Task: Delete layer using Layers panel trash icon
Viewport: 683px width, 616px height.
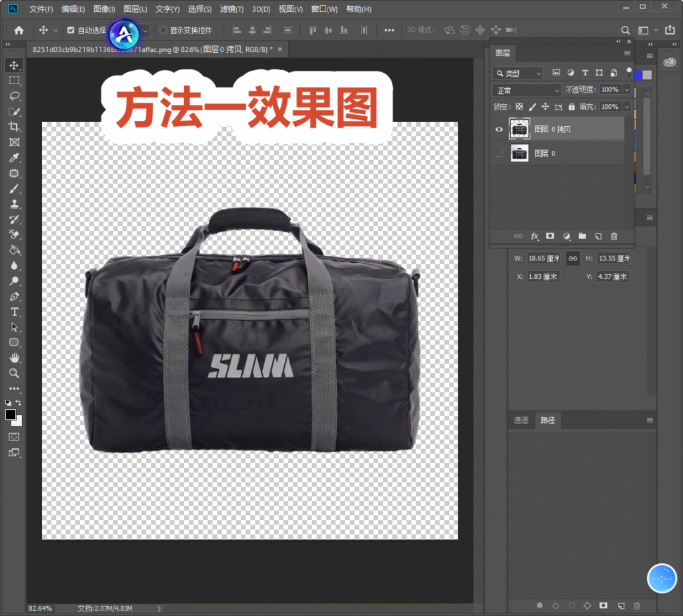Action: click(x=614, y=236)
